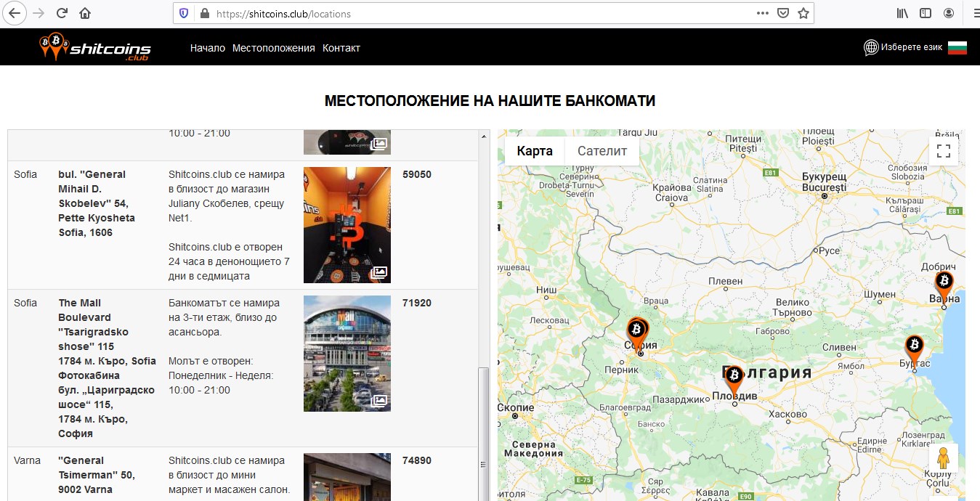
Task: Toggle the browser sidebar icon
Action: pyautogui.click(x=926, y=13)
